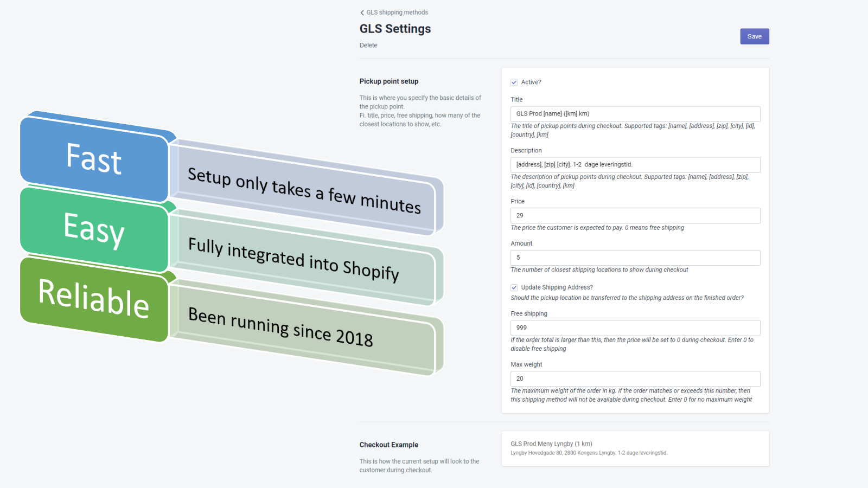
Task: Click the Max weight help description
Action: (631, 395)
